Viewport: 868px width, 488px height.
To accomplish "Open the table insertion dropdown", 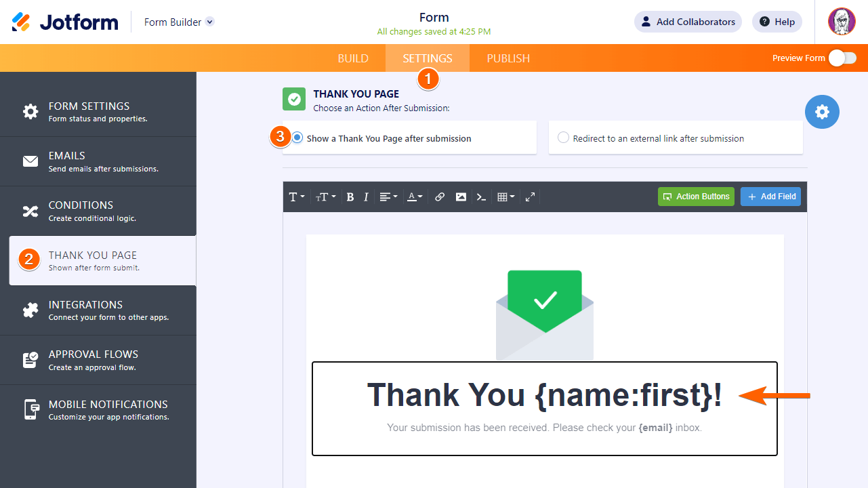I will click(x=505, y=197).
